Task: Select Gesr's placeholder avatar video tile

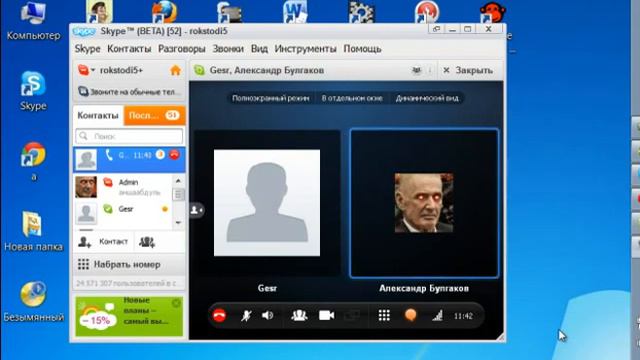Action: click(x=267, y=203)
